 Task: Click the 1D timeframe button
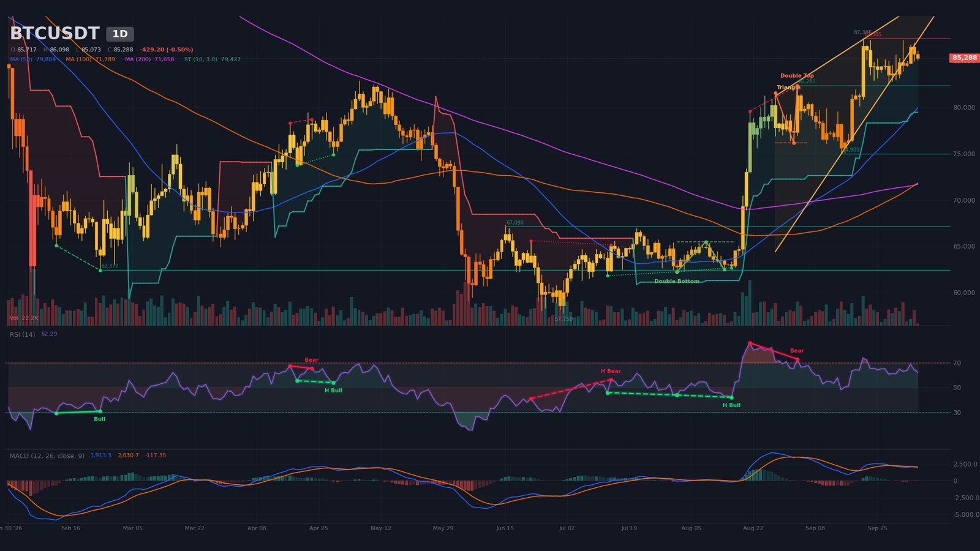[x=120, y=34]
